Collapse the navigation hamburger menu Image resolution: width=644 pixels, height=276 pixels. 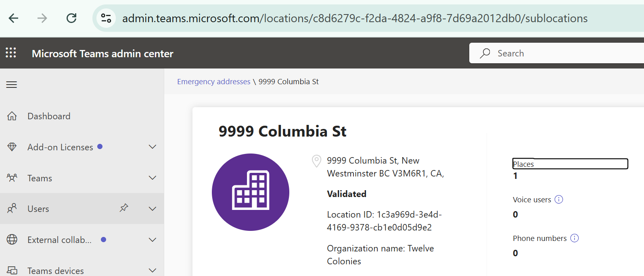12,85
